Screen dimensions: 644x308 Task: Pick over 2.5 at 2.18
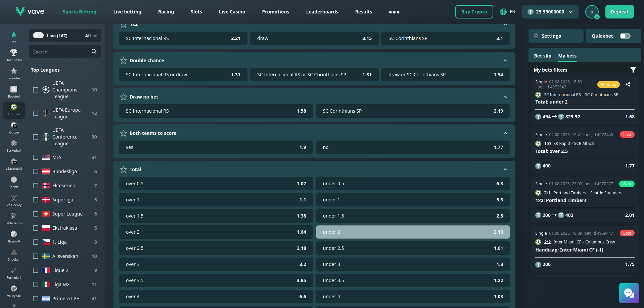[216, 248]
